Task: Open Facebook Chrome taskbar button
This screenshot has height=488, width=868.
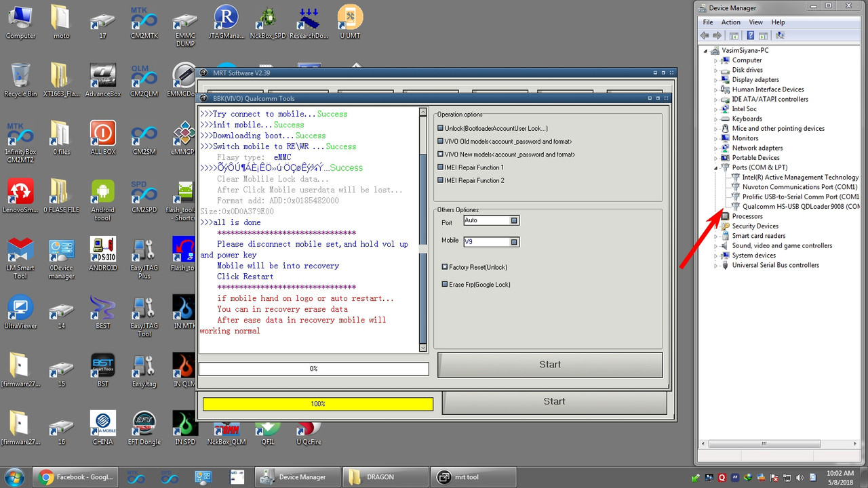Action: point(75,477)
